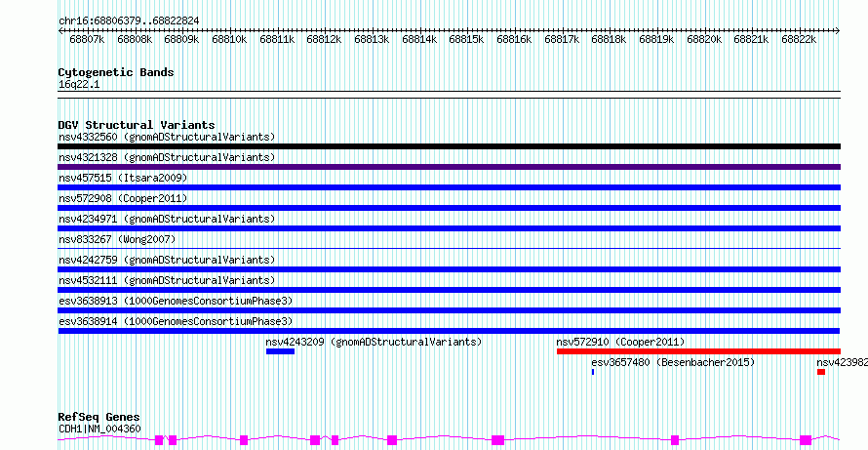868x450 pixels.
Task: Select the long red nsv572910 bar
Action: point(698,351)
